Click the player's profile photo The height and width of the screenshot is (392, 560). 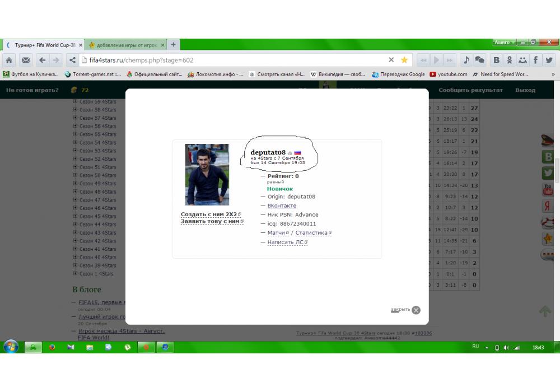point(207,175)
